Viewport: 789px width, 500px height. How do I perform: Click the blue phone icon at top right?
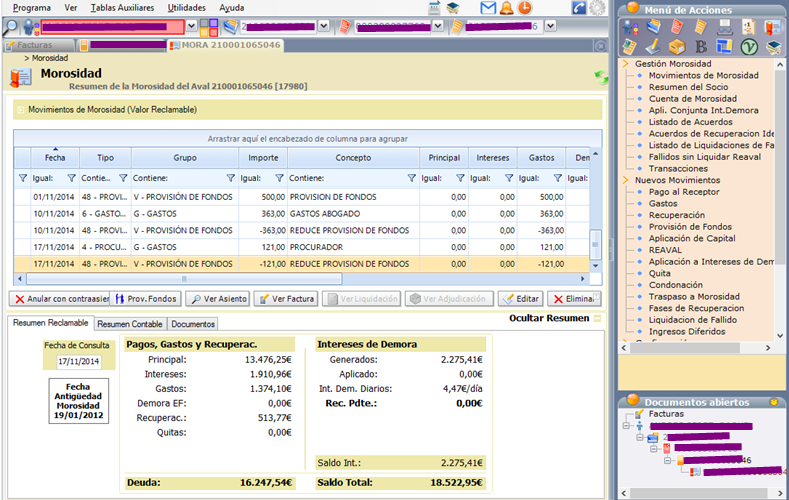(579, 8)
